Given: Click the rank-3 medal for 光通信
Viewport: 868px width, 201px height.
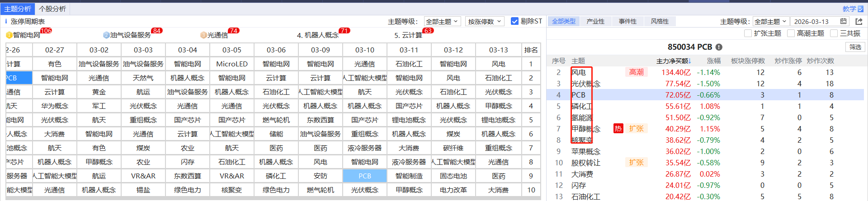Looking at the screenshot, I should point(203,35).
